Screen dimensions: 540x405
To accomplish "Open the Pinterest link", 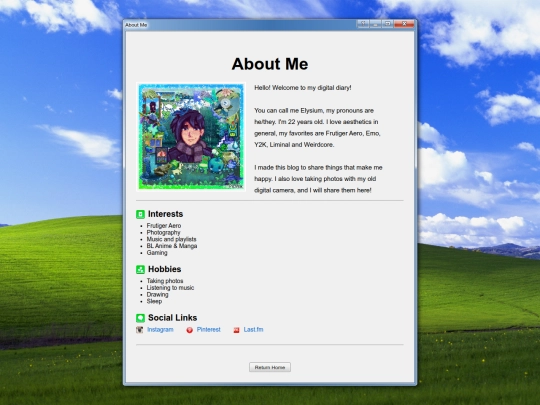I will tap(208, 330).
